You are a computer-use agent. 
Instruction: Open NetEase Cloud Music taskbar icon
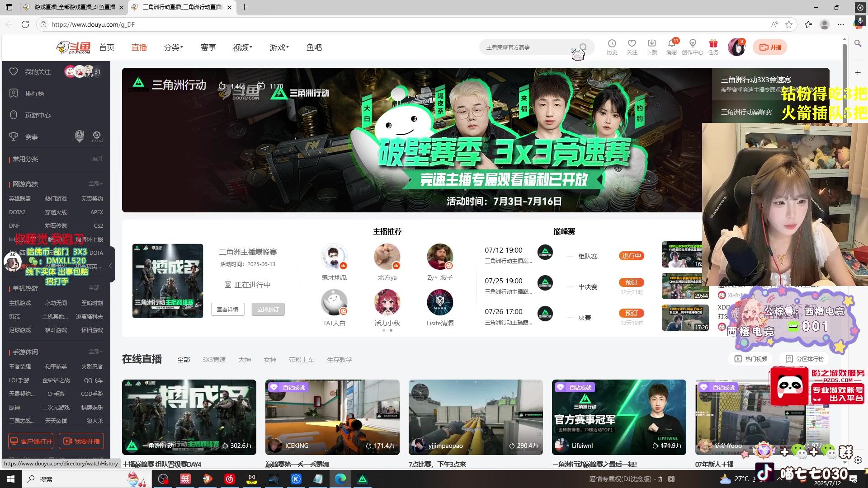[230, 479]
